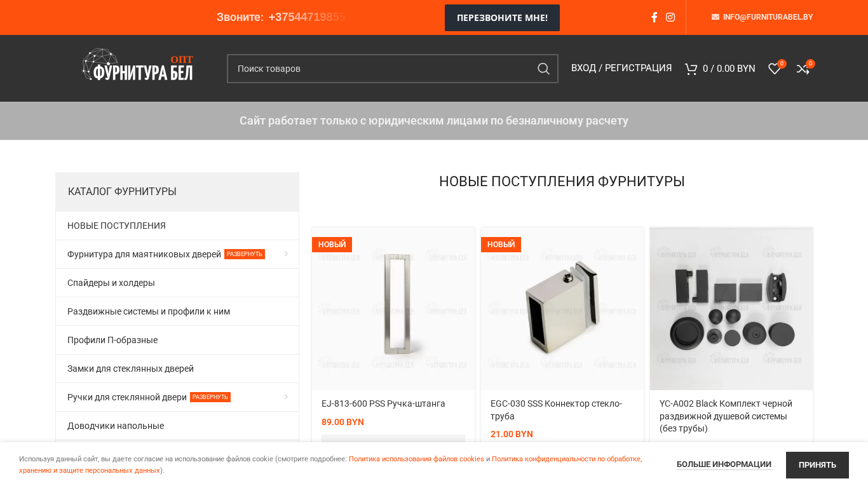Open Политика использования файлов cookies link
Image resolution: width=868 pixels, height=488 pixels.
point(416,459)
